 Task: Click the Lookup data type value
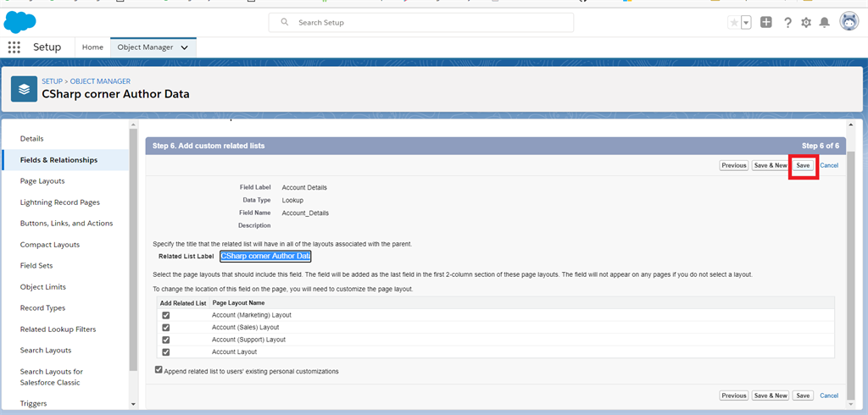[x=292, y=201]
